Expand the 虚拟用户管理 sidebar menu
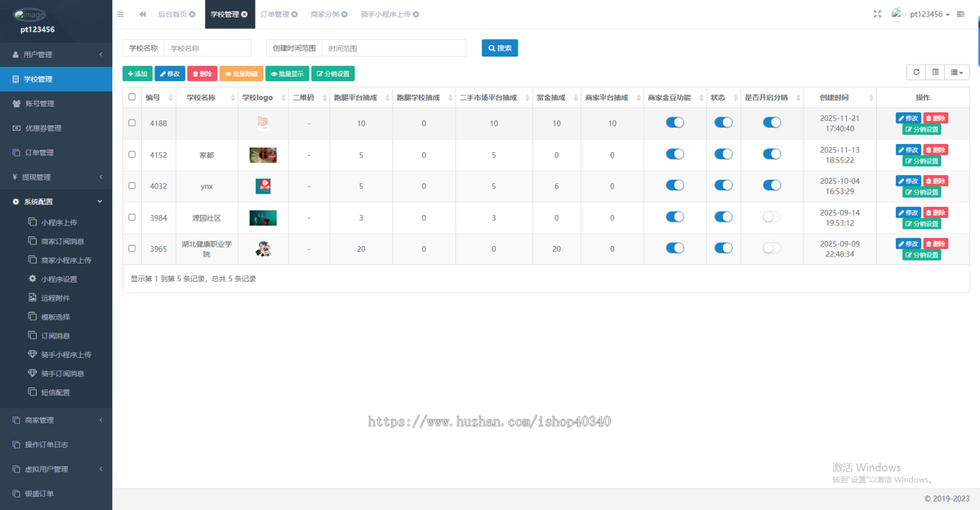Image resolution: width=980 pixels, height=510 pixels. pos(56,469)
